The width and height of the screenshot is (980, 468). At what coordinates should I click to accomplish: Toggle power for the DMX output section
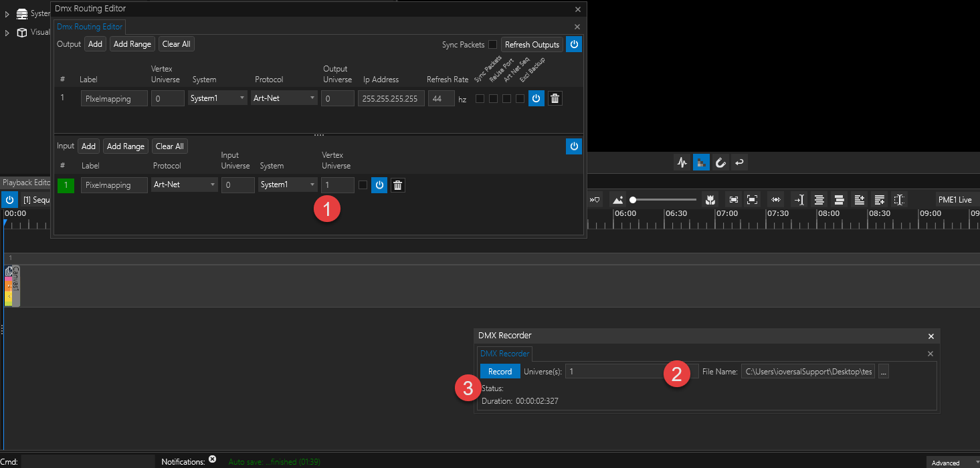coord(573,45)
